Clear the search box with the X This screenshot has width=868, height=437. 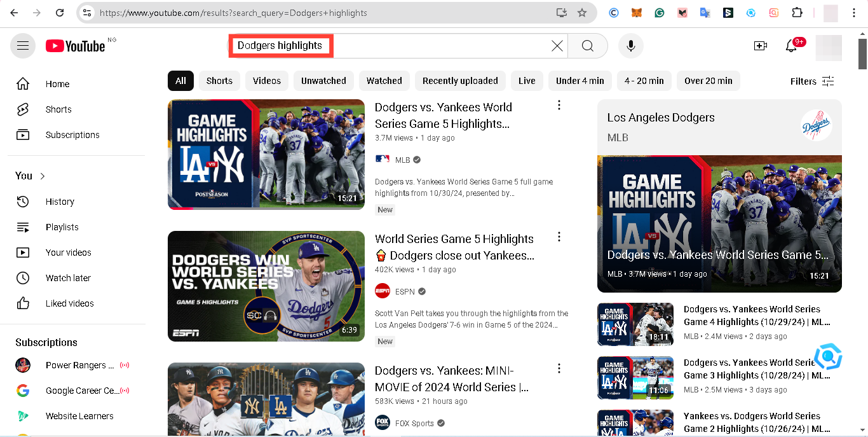[557, 46]
